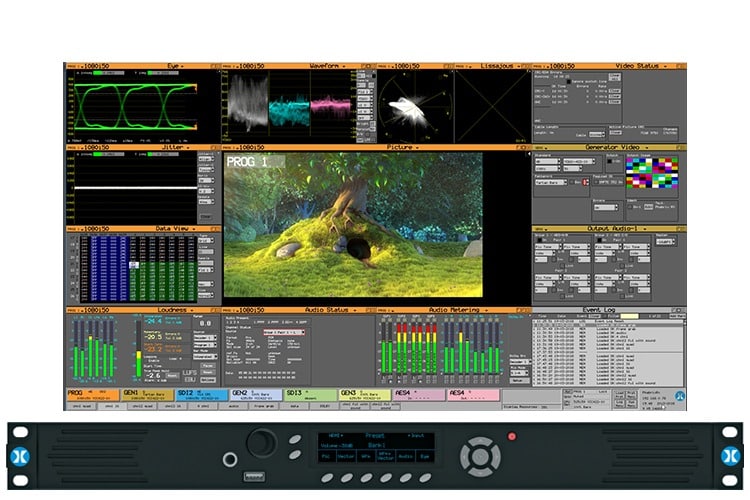The height and width of the screenshot is (500, 750).
Task: Toggle Ignore switch line in Video Status
Action: pyautogui.click(x=568, y=82)
